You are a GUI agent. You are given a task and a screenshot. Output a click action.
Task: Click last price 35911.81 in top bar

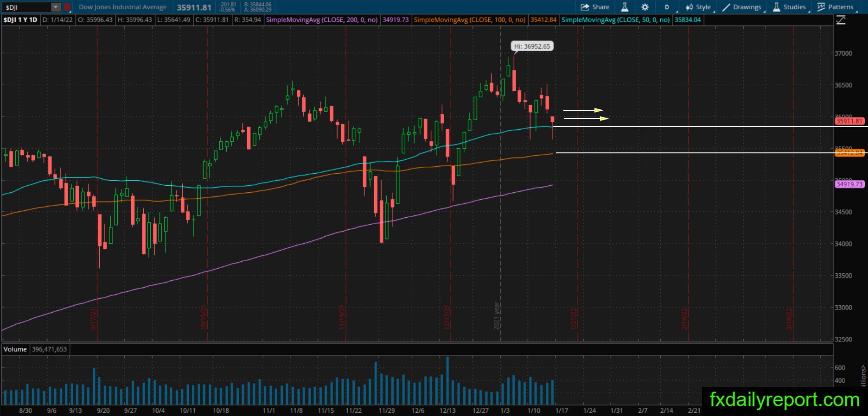point(194,7)
